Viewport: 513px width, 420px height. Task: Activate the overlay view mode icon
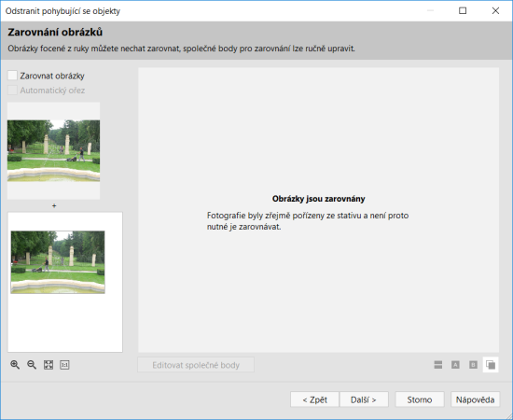(491, 365)
